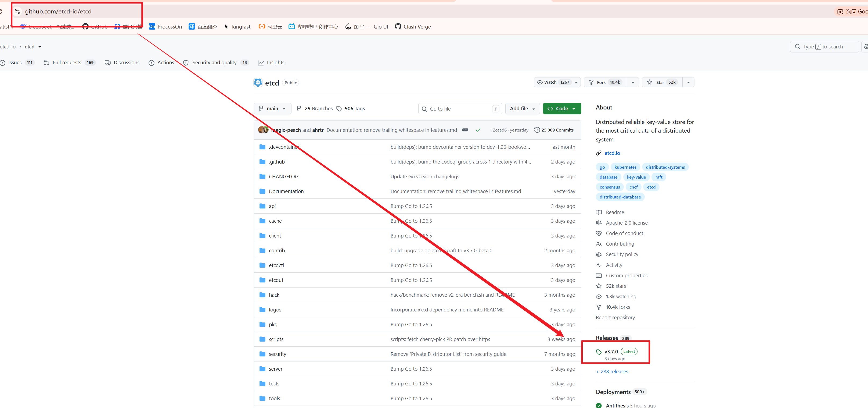
Task: Click the fork icon beside 10.4k forks
Action: [x=599, y=307]
